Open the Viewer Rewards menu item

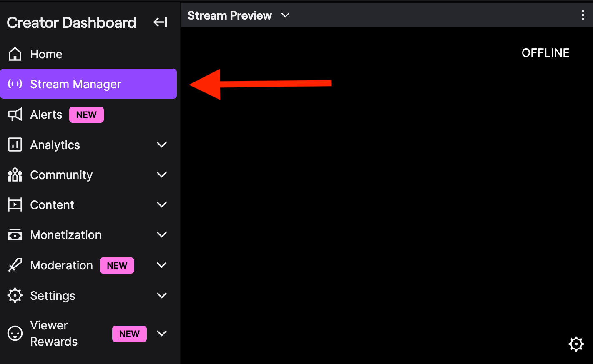coord(54,334)
